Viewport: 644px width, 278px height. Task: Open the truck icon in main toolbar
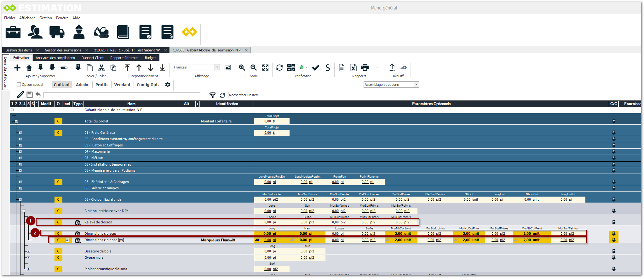pos(57,32)
